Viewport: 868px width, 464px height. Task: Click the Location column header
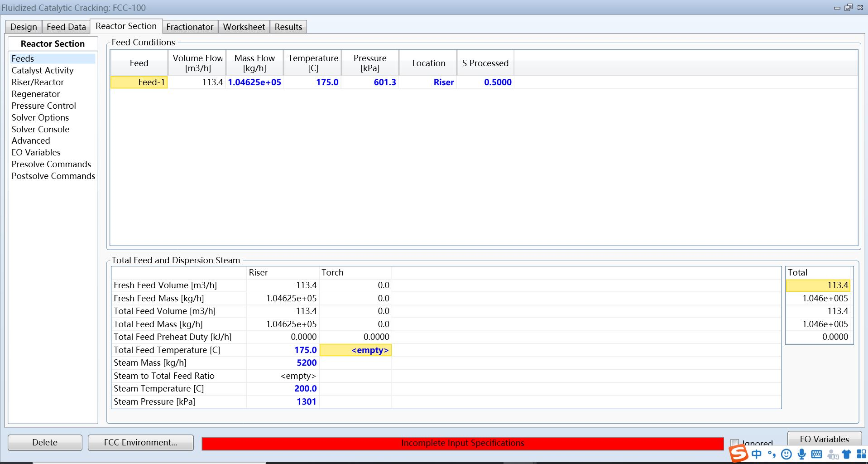(x=428, y=63)
